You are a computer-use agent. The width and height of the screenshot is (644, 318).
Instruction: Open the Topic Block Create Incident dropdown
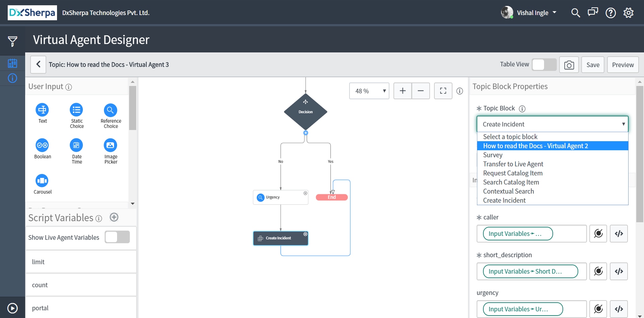pyautogui.click(x=552, y=124)
